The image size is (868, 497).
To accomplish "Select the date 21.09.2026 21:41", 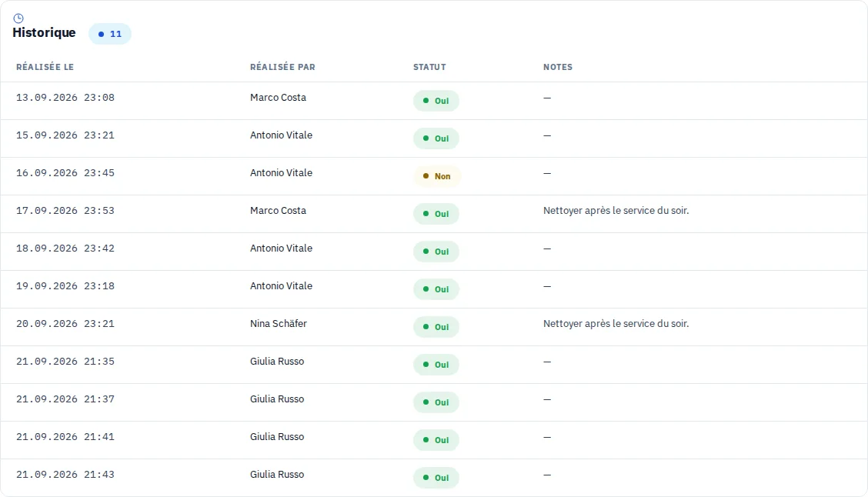I will point(65,436).
